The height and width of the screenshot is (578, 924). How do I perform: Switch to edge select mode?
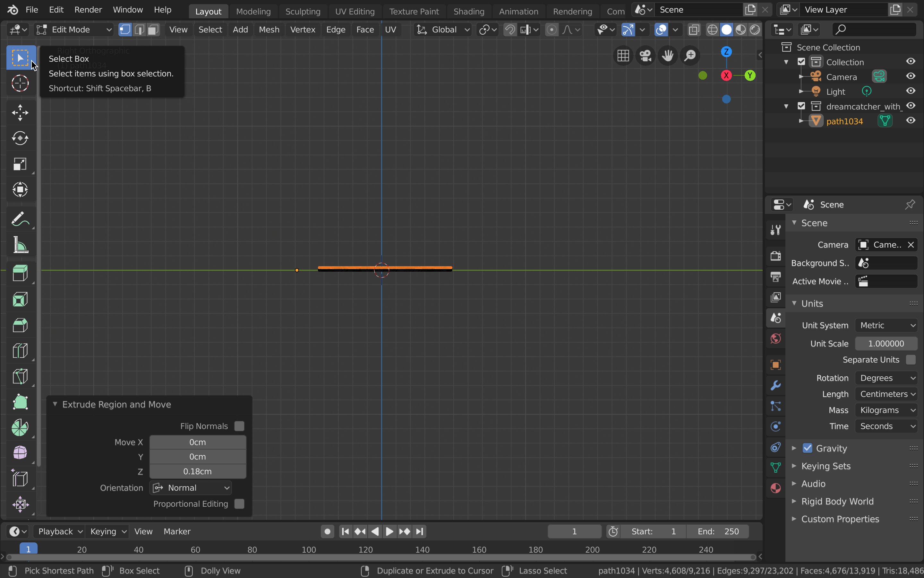[x=139, y=30]
